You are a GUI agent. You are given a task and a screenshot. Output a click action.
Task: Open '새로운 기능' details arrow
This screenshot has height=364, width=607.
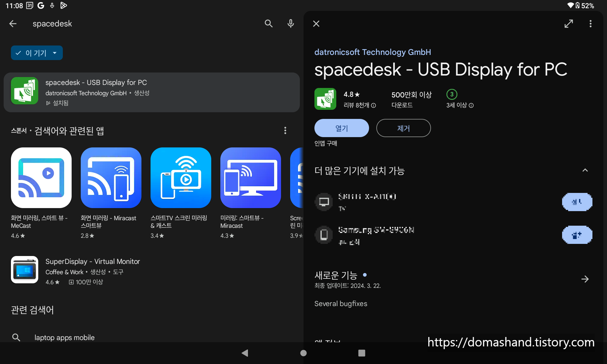[585, 279]
